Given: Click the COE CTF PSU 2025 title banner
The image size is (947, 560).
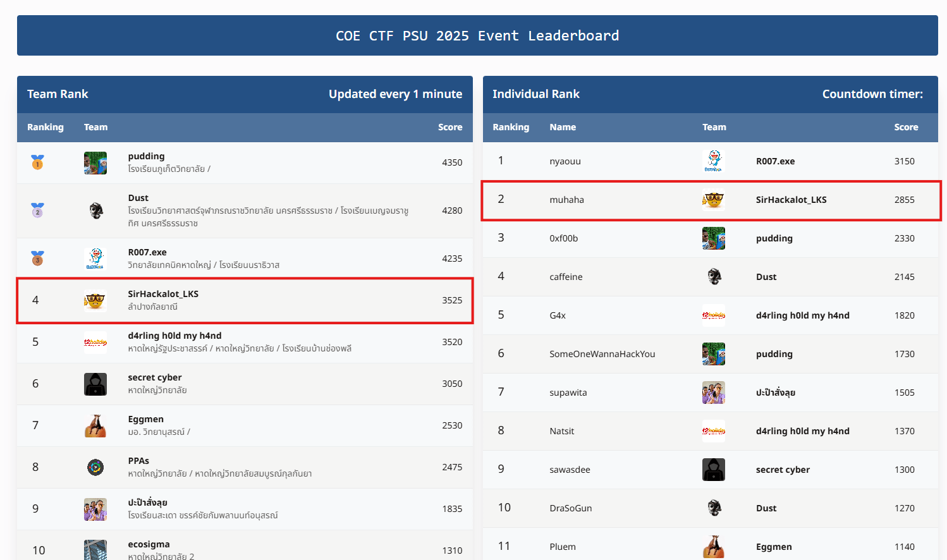Looking at the screenshot, I should tap(477, 35).
